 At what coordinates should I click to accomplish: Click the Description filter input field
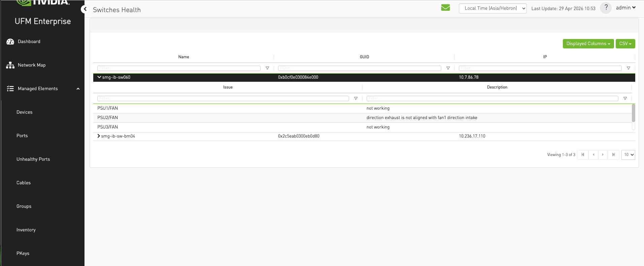[x=492, y=99]
